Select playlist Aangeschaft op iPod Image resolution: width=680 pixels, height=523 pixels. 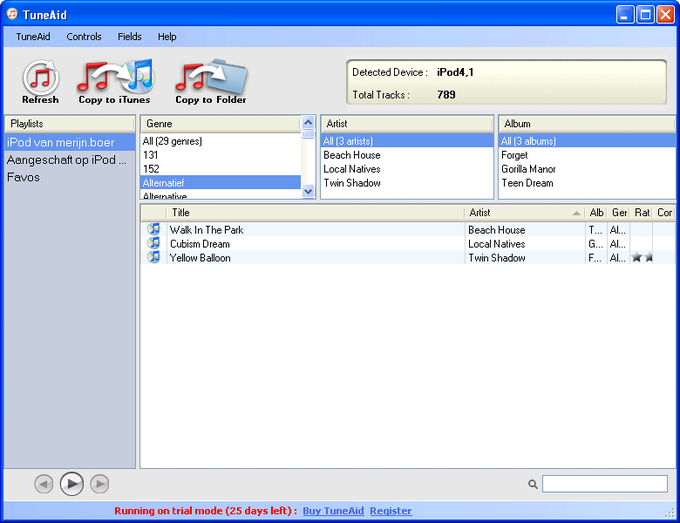coord(69,160)
